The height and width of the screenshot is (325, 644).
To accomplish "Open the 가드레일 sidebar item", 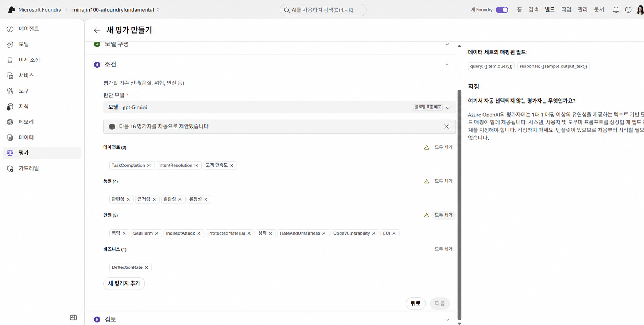I will coord(42,168).
